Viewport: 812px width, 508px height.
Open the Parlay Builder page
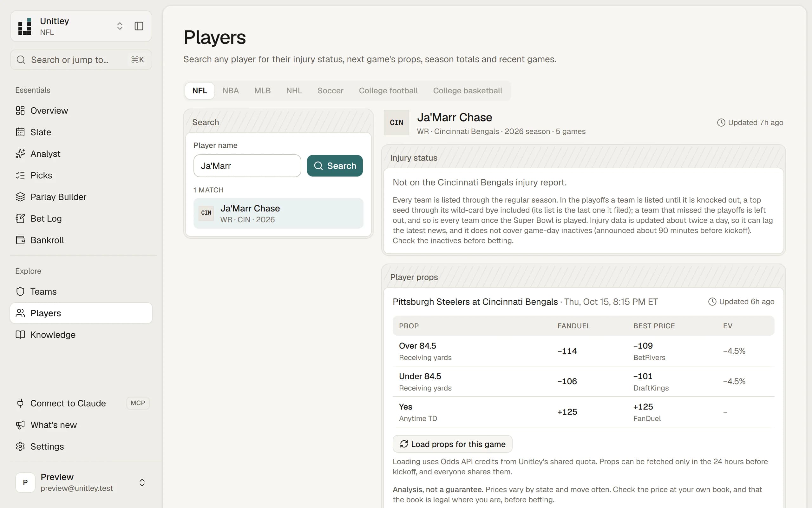coord(81,197)
